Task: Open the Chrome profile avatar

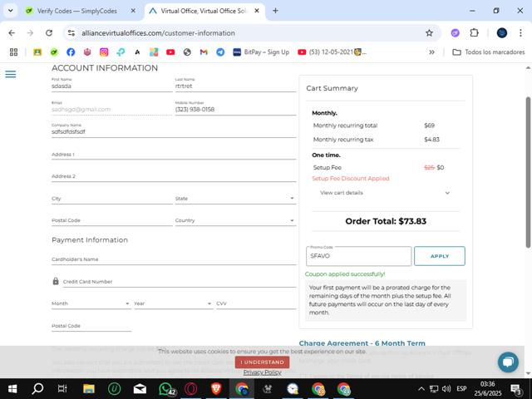Action: [502, 33]
